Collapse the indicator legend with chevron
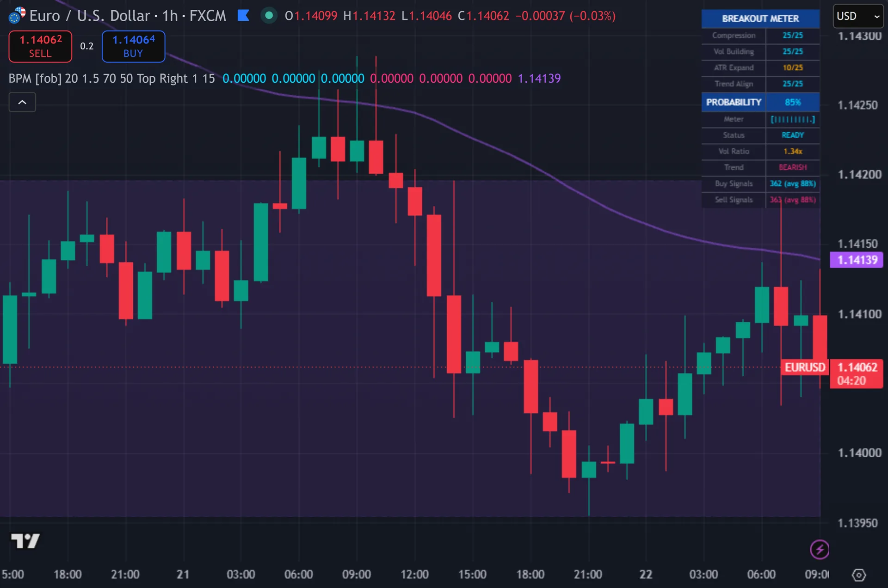This screenshot has height=588, width=888. 22,102
